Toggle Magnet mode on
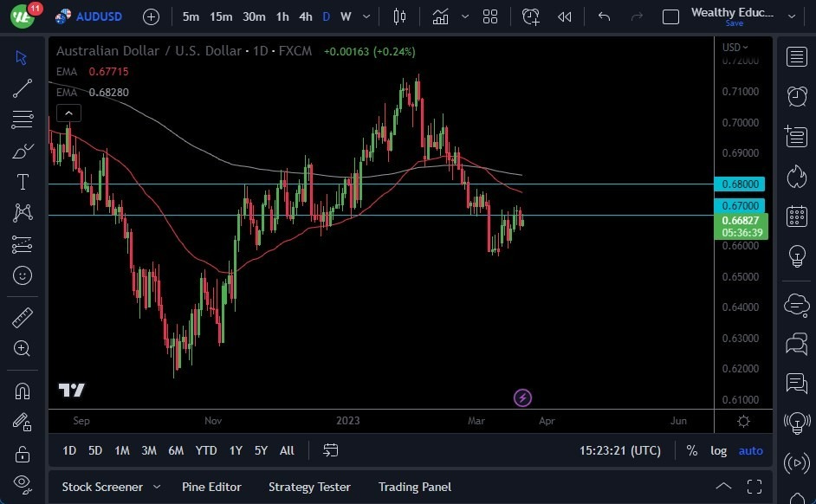 click(22, 391)
